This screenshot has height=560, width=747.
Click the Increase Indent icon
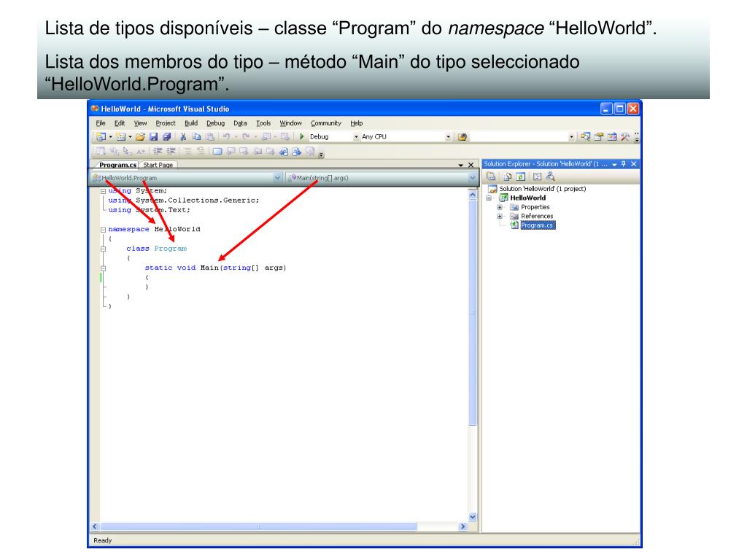click(x=171, y=152)
